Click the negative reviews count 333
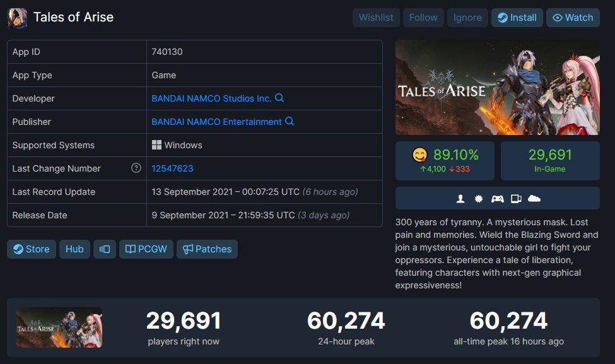This screenshot has height=364, width=615. [459, 169]
